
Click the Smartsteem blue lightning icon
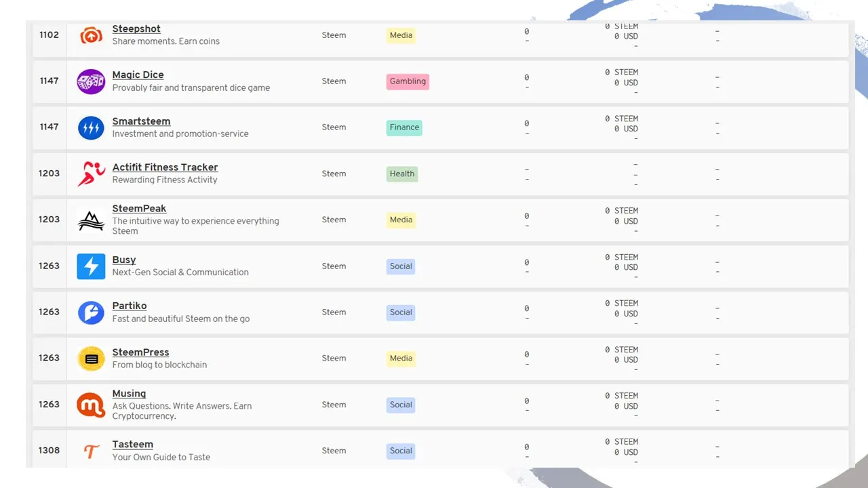[x=91, y=127]
